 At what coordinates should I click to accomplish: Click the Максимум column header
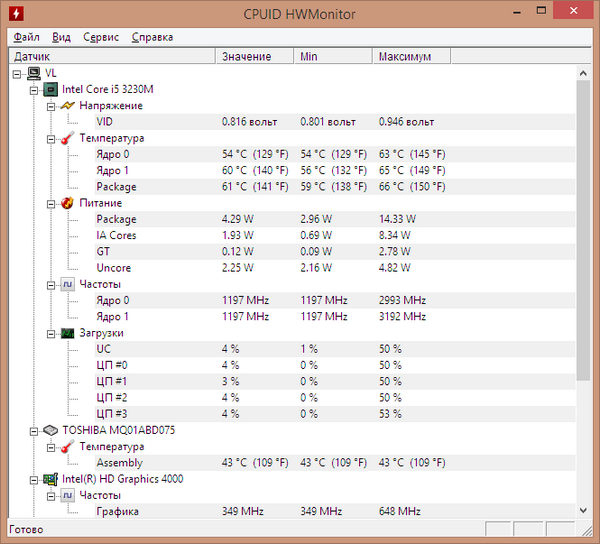point(405,56)
